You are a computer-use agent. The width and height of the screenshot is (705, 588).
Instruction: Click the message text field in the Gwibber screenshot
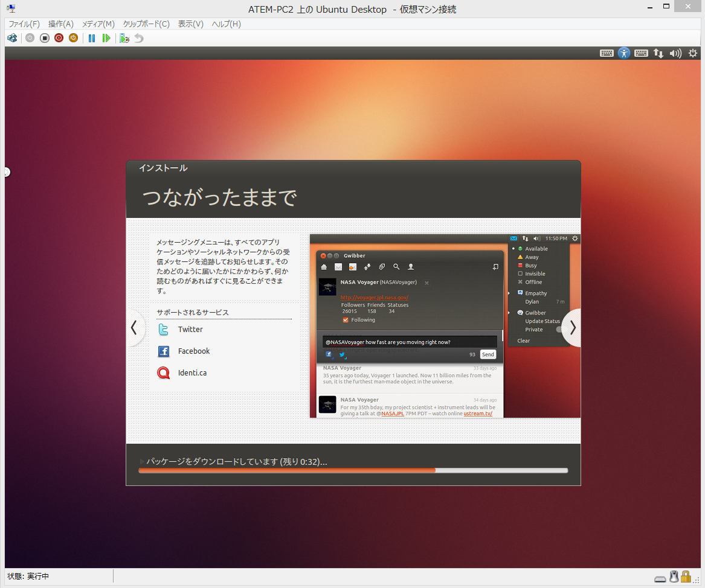410,342
